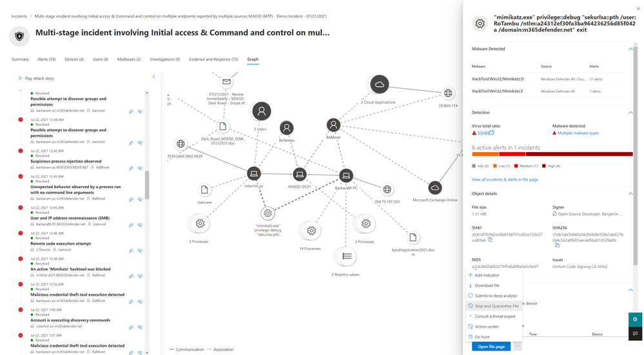The width and height of the screenshot is (644, 355).
Task: Click the Open file page button
Action: pos(491,347)
